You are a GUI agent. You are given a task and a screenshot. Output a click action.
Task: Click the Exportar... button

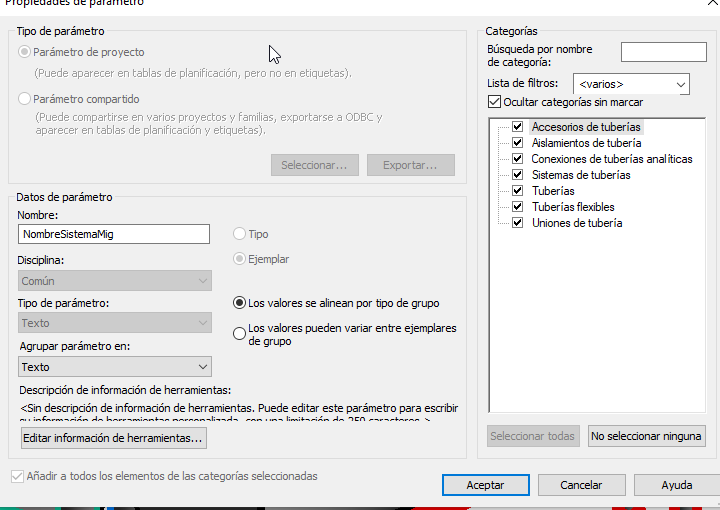pos(411,165)
